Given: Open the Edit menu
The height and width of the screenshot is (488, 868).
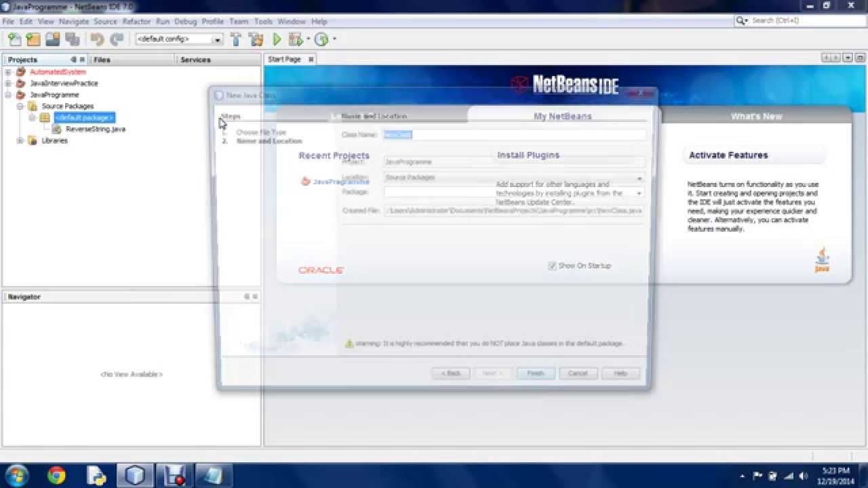Looking at the screenshot, I should pos(26,22).
